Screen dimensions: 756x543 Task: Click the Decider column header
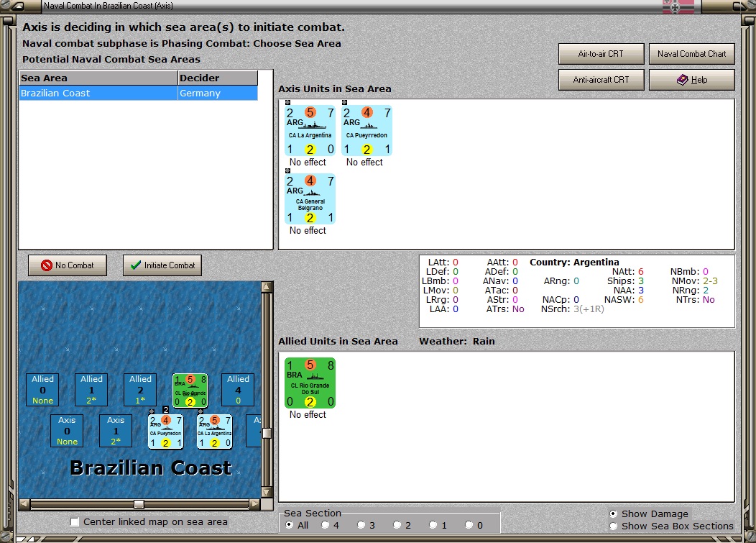pyautogui.click(x=218, y=78)
